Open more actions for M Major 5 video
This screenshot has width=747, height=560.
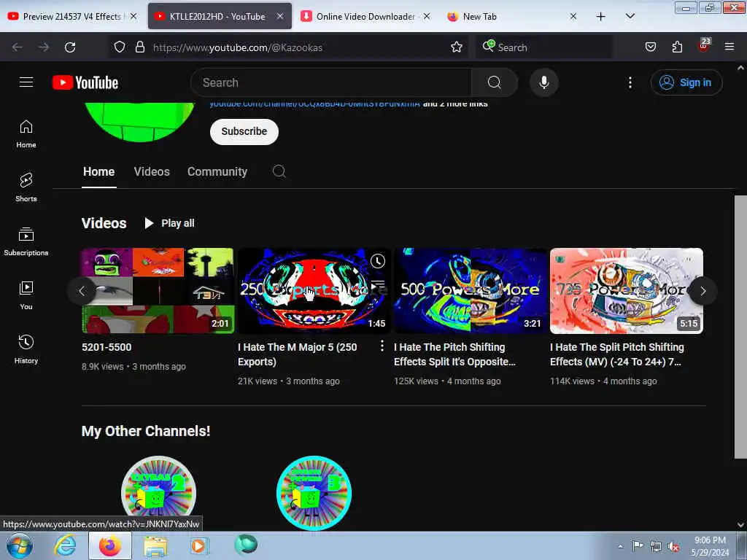click(382, 346)
